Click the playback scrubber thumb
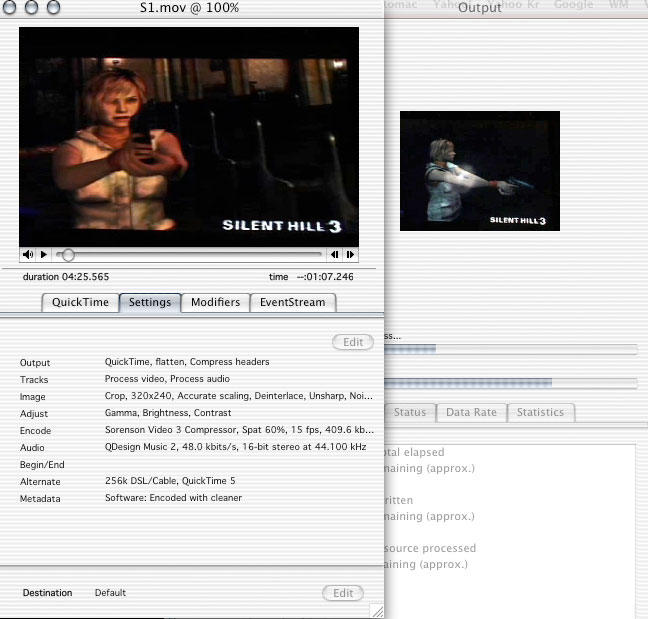This screenshot has height=619, width=648. coord(68,255)
